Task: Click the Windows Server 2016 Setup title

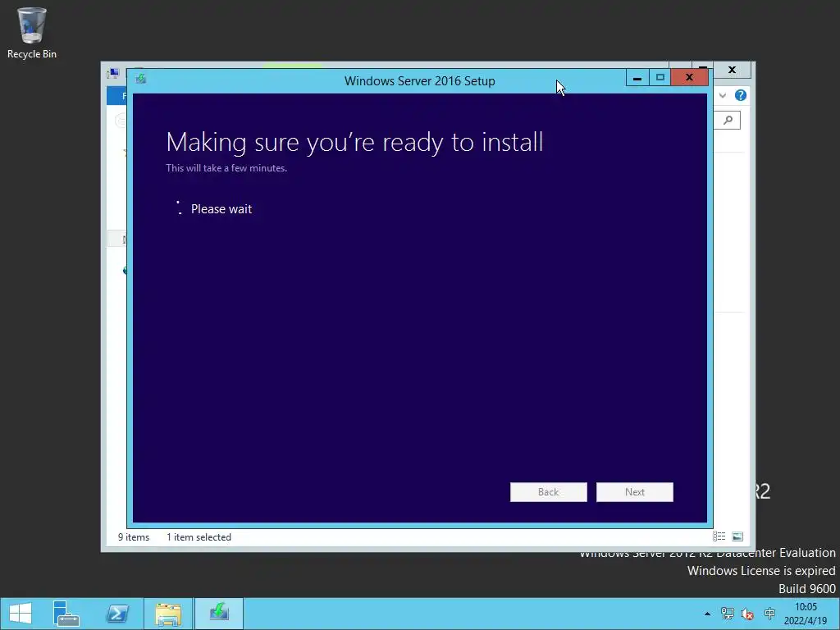Action: tap(419, 81)
